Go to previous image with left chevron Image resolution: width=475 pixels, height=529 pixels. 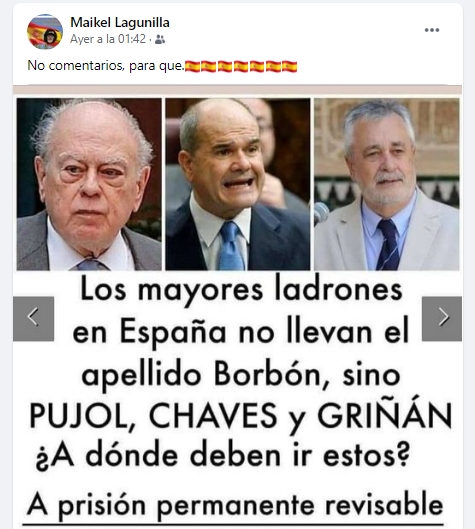tap(33, 318)
